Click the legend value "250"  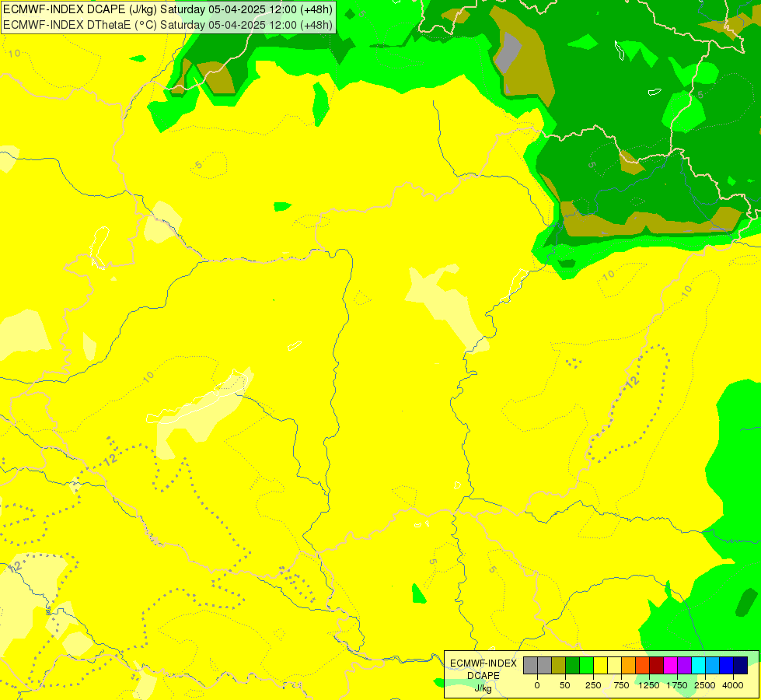tap(593, 685)
